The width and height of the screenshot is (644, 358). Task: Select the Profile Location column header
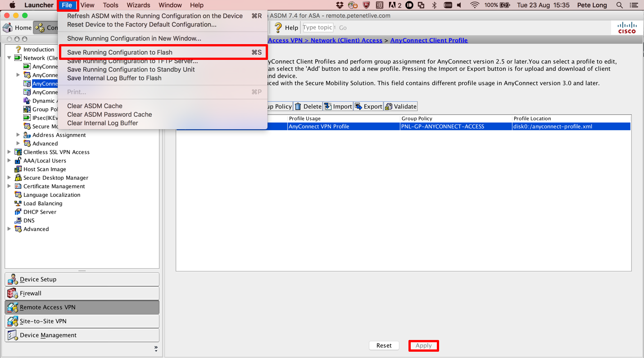pyautogui.click(x=571, y=118)
